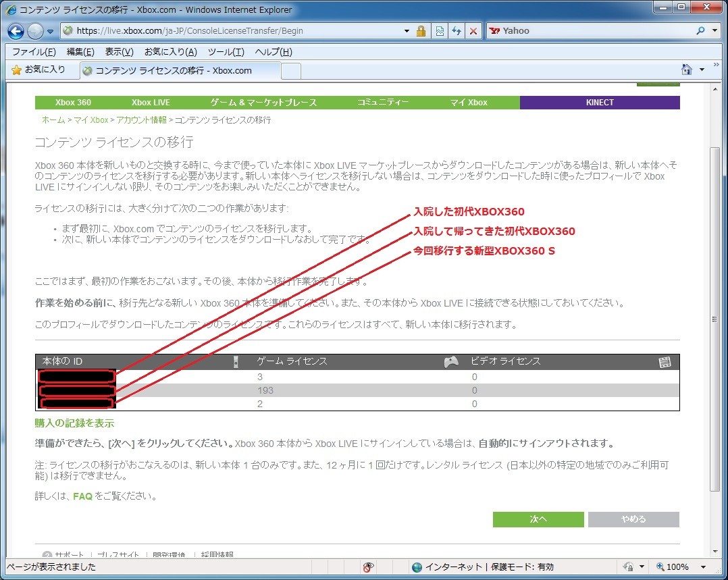Go back with the browser Back arrow
728x580 pixels.
tap(16, 31)
